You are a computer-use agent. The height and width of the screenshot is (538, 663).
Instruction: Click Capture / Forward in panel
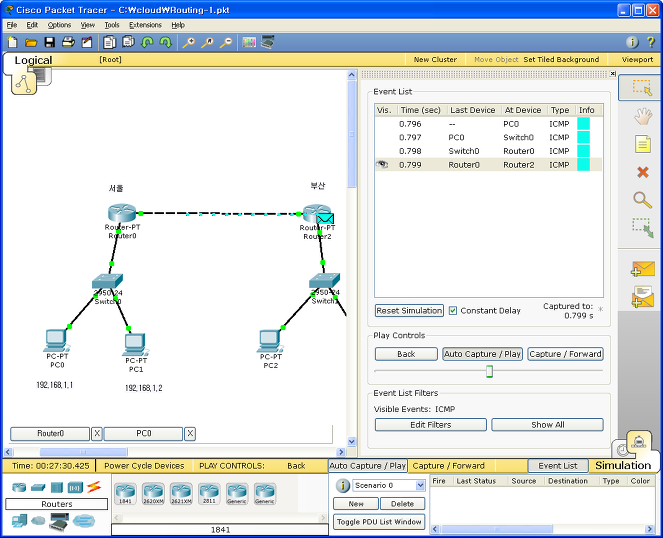[x=565, y=354]
